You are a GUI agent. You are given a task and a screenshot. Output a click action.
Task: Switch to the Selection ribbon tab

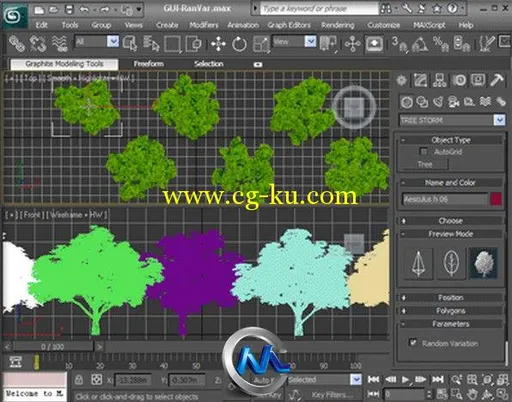pyautogui.click(x=209, y=64)
